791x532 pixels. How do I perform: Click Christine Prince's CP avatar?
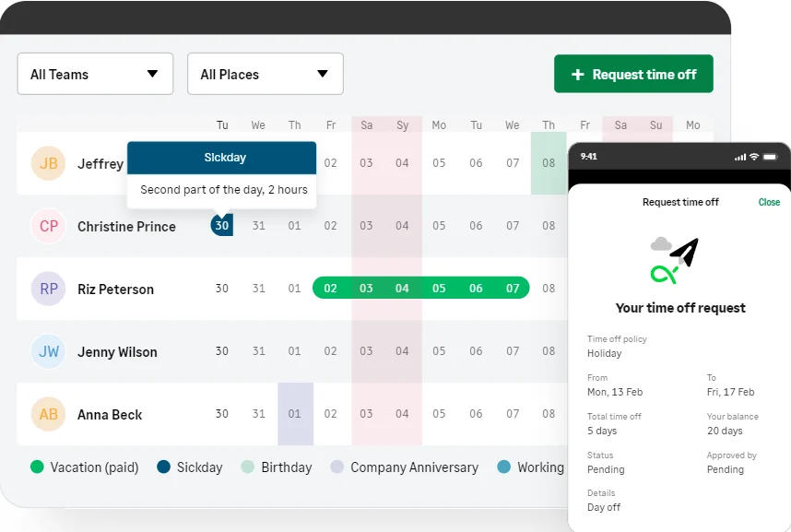[48, 226]
